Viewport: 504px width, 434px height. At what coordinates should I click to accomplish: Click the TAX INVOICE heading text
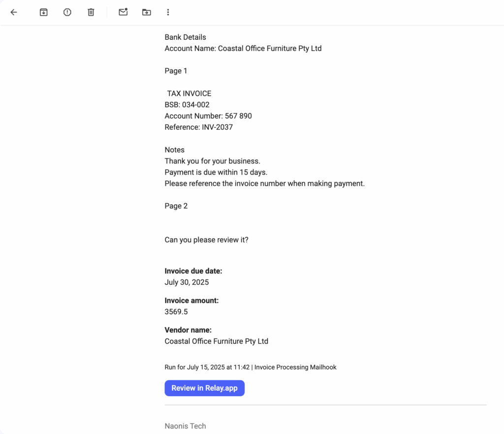189,93
